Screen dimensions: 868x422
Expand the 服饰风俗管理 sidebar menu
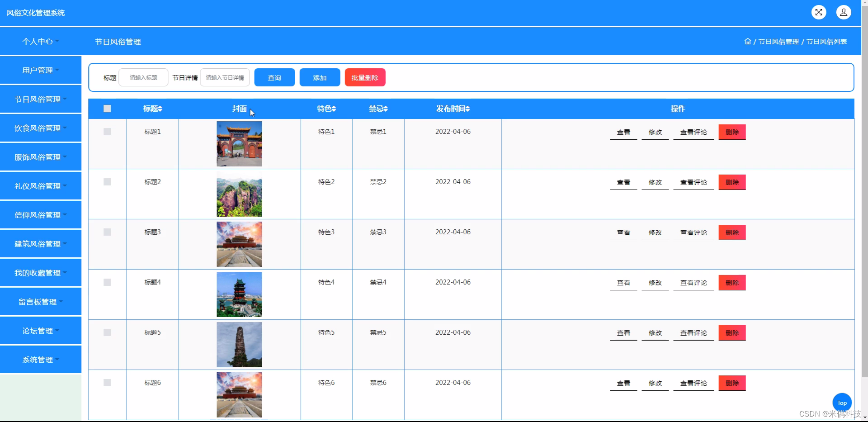pos(41,157)
